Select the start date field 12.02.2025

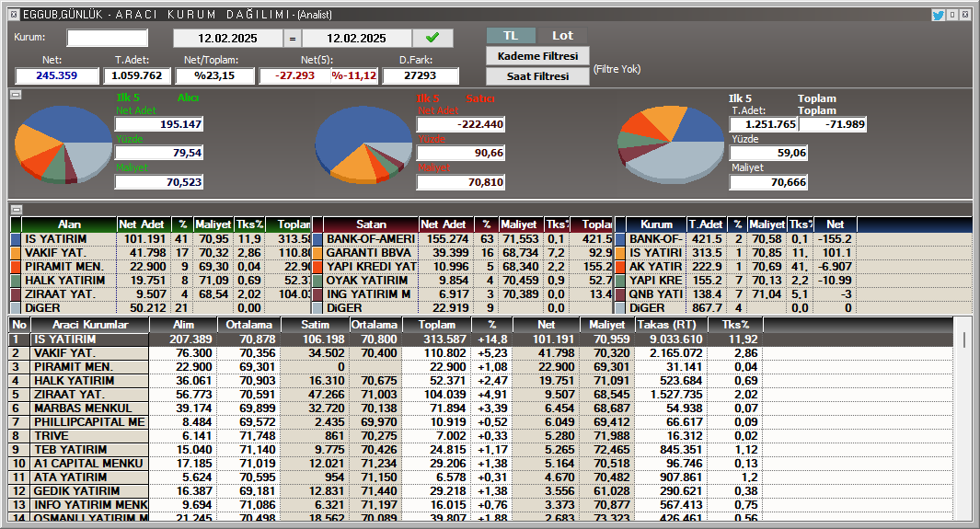coord(227,38)
